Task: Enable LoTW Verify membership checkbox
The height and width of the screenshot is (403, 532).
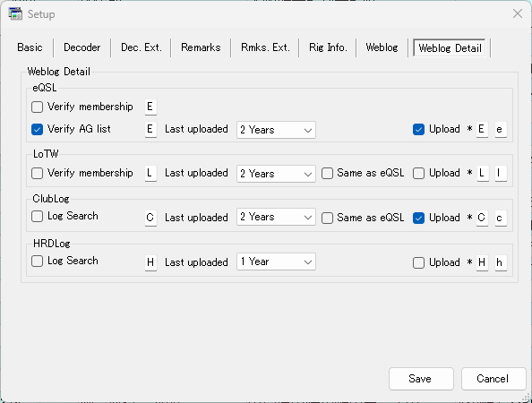Action: [37, 173]
